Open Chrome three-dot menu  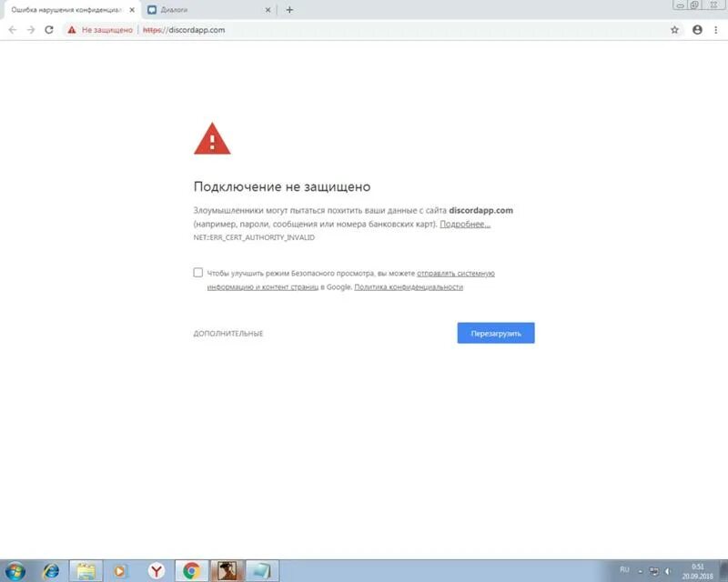click(716, 30)
